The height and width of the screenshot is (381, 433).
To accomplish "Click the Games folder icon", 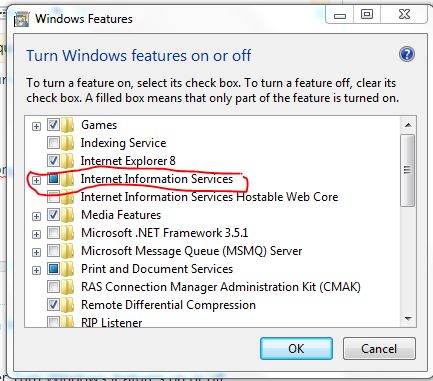I will click(68, 125).
